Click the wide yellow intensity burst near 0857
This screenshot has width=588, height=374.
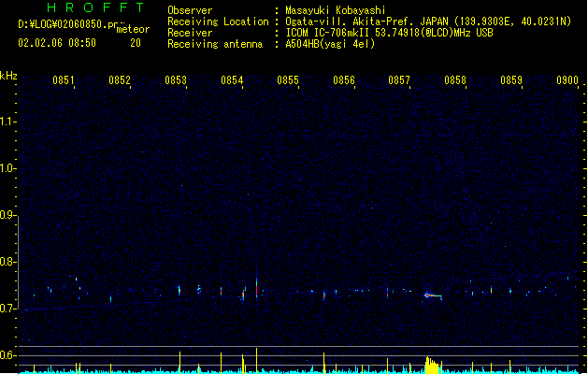pos(432,366)
